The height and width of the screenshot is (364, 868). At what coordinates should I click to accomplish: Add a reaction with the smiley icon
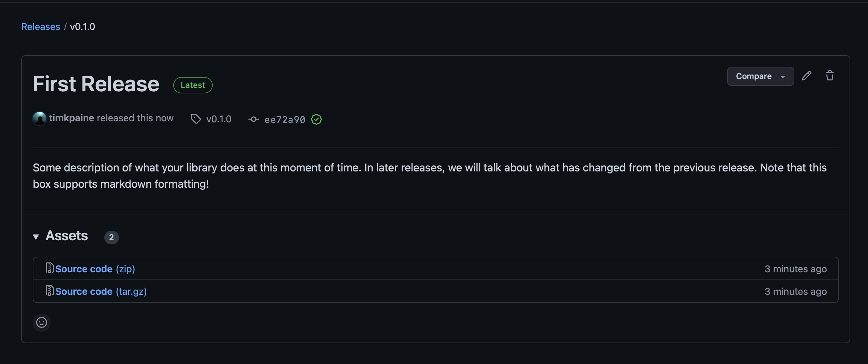[42, 322]
